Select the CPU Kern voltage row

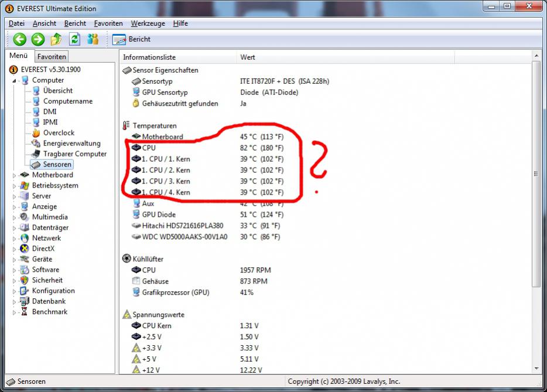click(x=196, y=326)
